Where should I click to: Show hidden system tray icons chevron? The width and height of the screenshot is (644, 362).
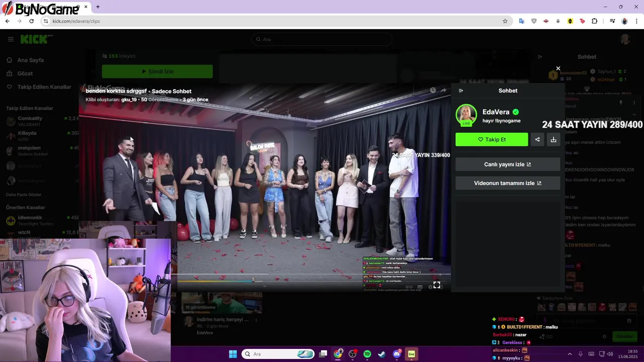pos(570,354)
